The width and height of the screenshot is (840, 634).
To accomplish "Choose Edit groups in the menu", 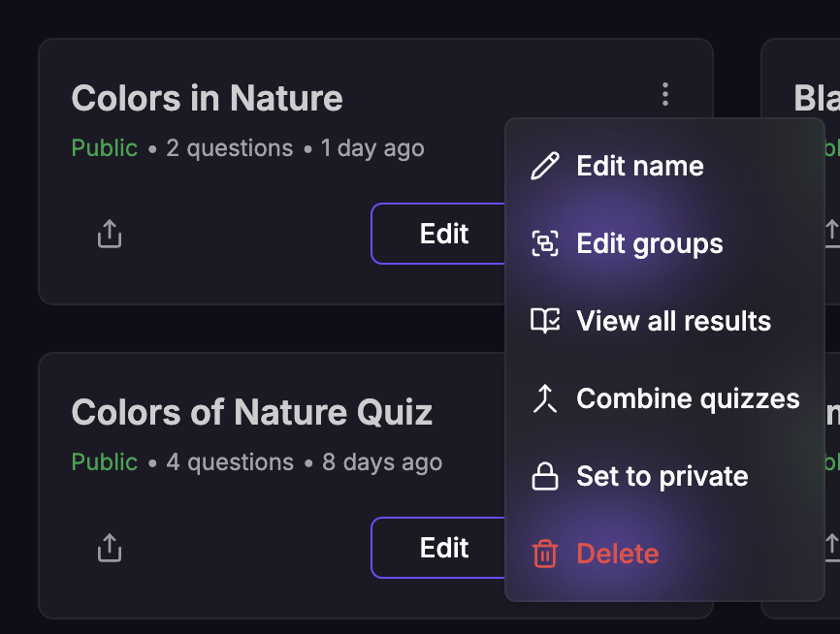I will [x=649, y=243].
